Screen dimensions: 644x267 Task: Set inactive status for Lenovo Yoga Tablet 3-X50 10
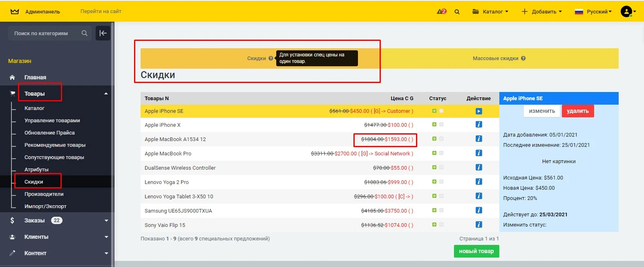click(x=441, y=196)
